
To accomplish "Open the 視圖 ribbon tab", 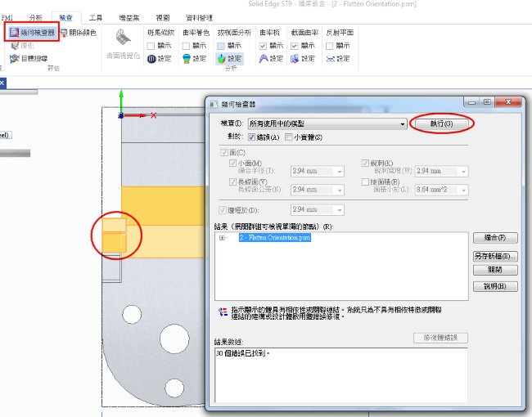I will click(162, 16).
